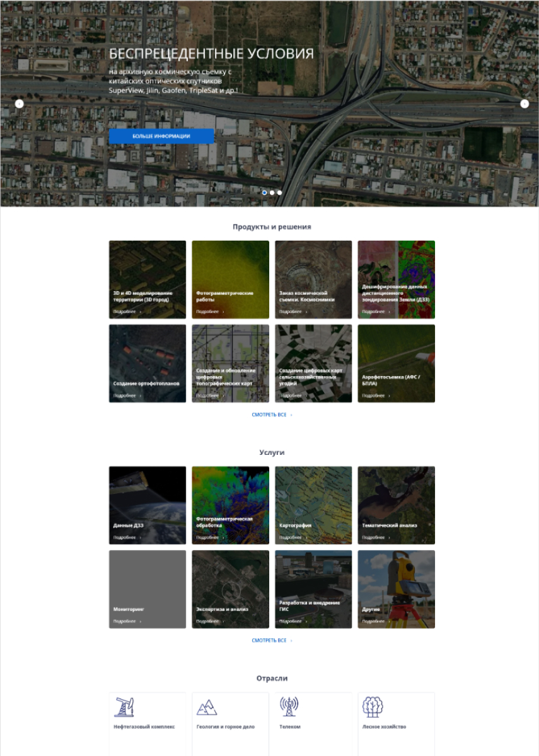Click the telecom antenna tower icon
539x756 pixels.
click(x=289, y=707)
